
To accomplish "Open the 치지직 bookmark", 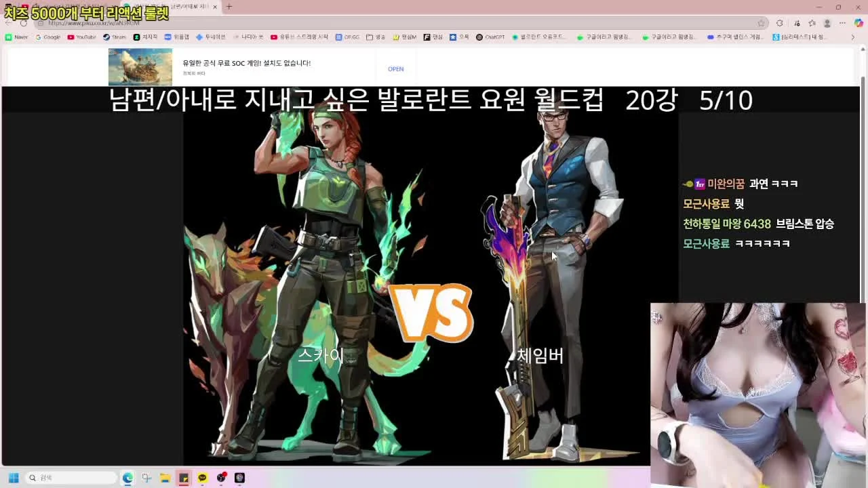I will pos(145,37).
